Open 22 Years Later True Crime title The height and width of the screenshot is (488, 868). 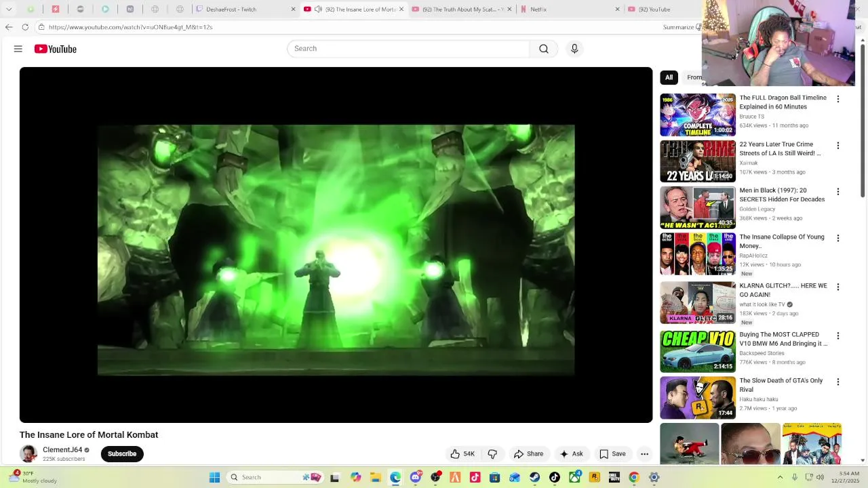tap(780, 148)
